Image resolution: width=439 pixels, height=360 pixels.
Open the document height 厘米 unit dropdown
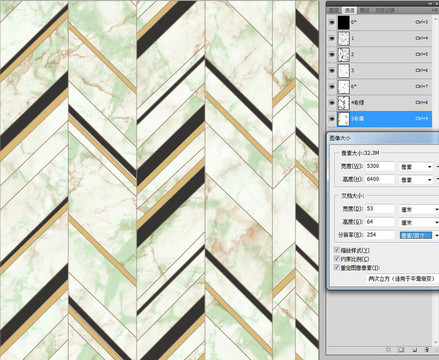419,222
